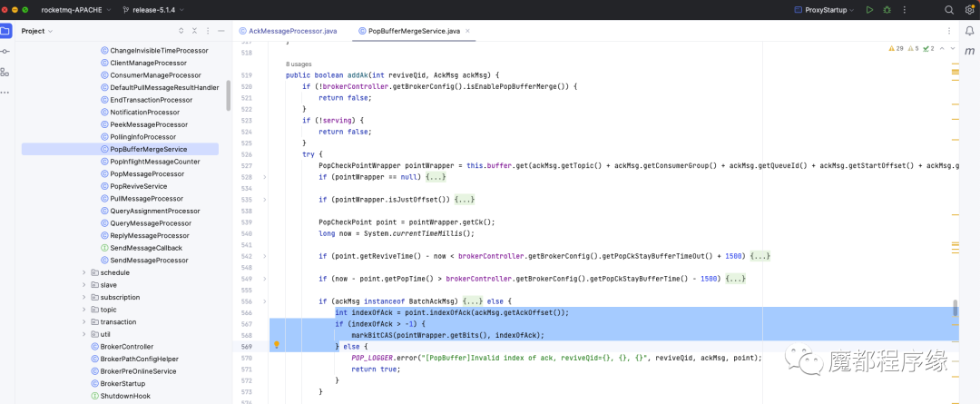Viewport: 980px width, 404px height.
Task: Open more tool windows ellipsis in left bar
Action: pyautogui.click(x=5, y=92)
